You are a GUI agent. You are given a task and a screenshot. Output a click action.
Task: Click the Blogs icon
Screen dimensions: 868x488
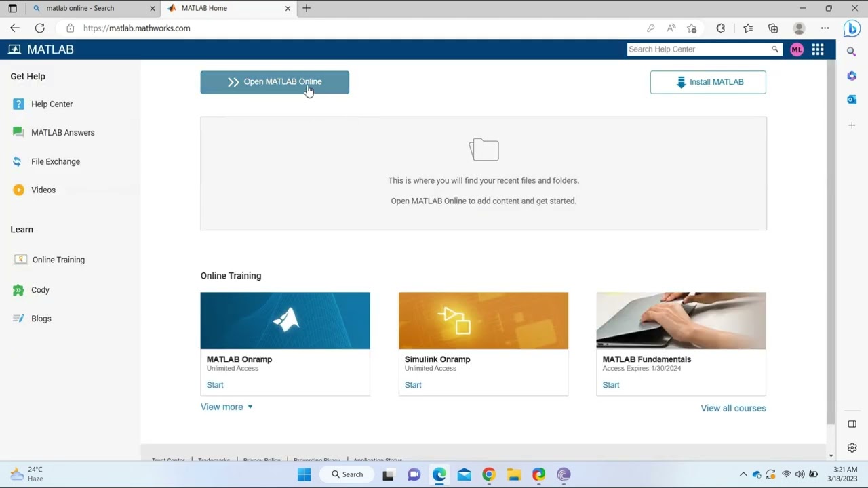[18, 319]
